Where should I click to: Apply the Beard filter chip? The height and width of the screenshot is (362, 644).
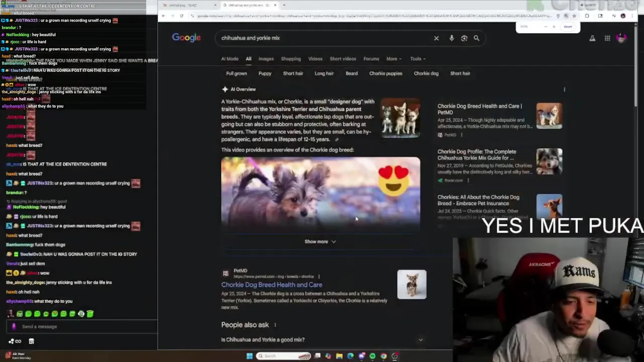pos(352,73)
